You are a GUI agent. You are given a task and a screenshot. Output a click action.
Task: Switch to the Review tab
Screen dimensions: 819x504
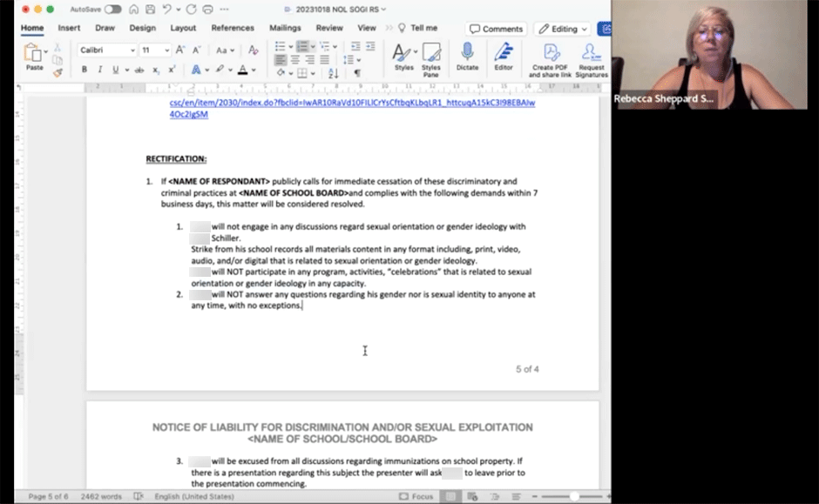point(329,28)
